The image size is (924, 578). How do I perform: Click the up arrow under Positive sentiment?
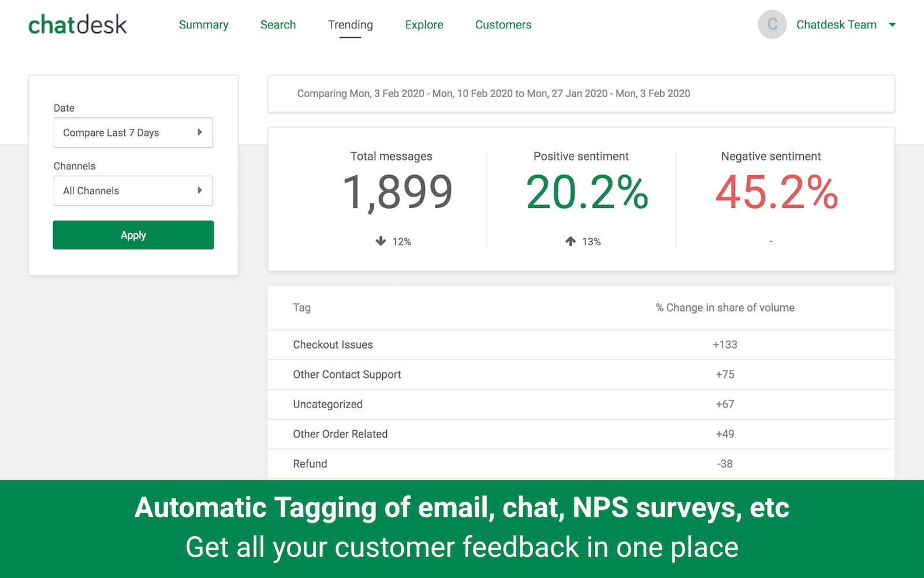point(571,241)
